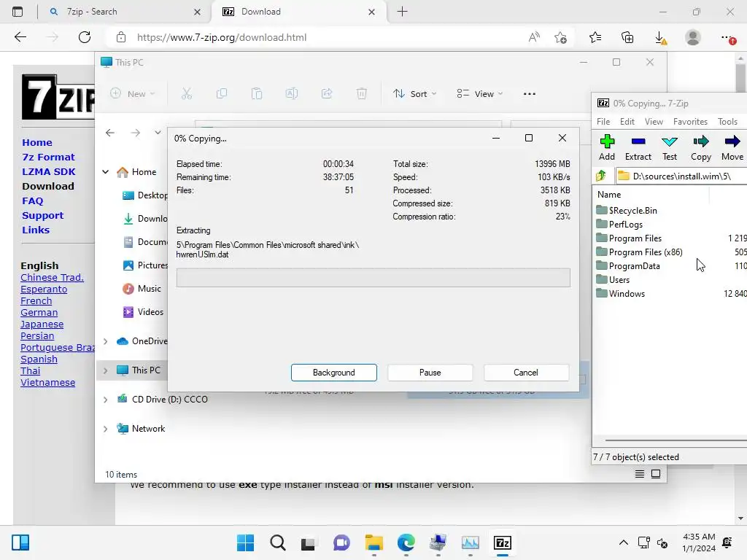Open the File menu in 7-Zip
The width and height of the screenshot is (747, 560).
tap(603, 122)
